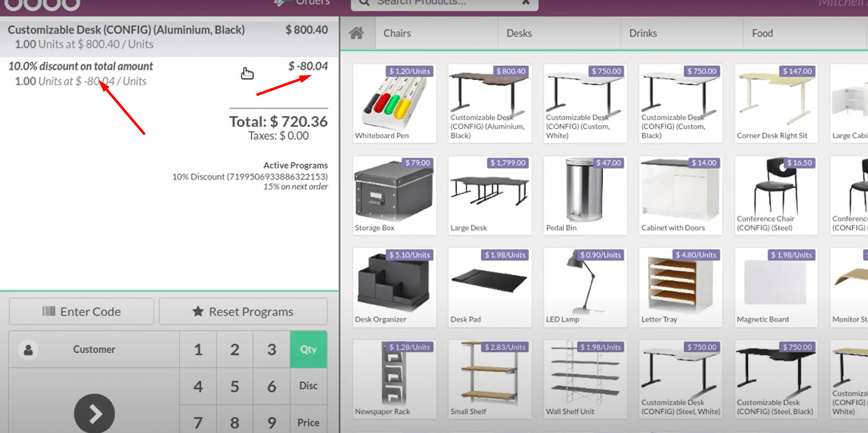Click the 'Total: $ 720.36' text
Image resolution: width=868 pixels, height=433 pixels.
click(x=278, y=122)
